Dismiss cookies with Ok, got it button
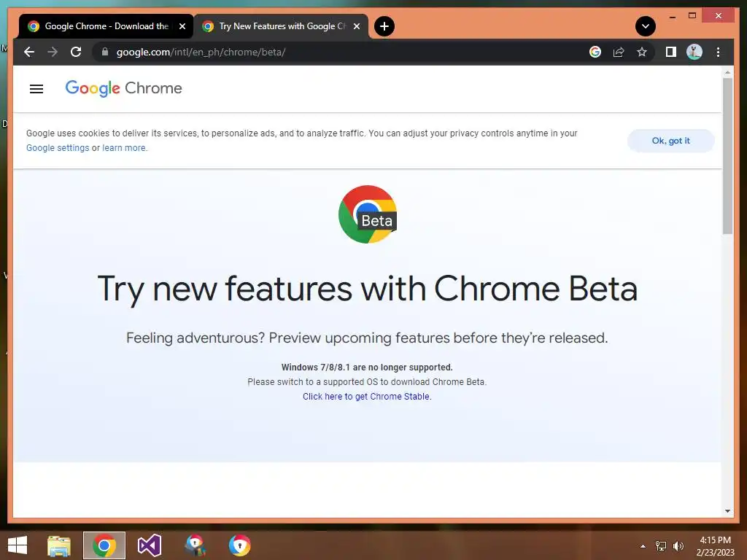Viewport: 747px width, 560px height. pos(671,141)
